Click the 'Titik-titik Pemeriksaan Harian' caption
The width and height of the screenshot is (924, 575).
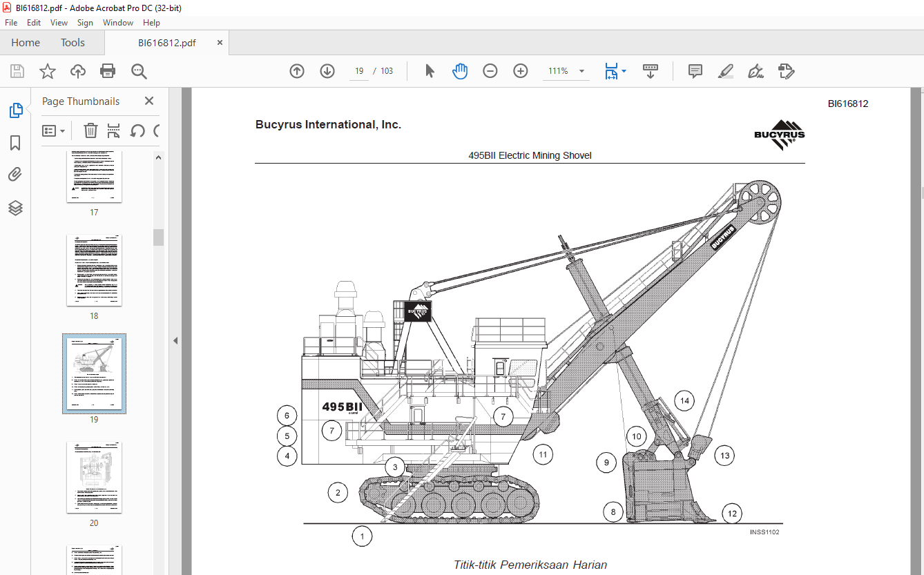[530, 565]
